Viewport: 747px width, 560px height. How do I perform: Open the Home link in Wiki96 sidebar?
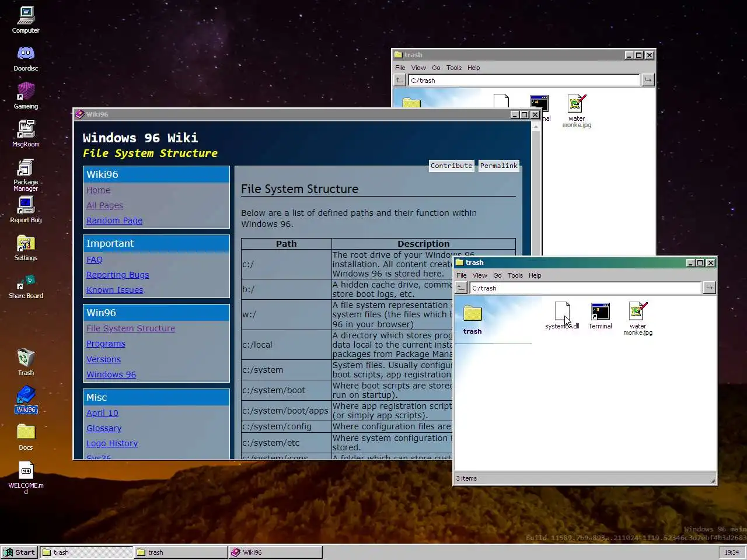98,190
